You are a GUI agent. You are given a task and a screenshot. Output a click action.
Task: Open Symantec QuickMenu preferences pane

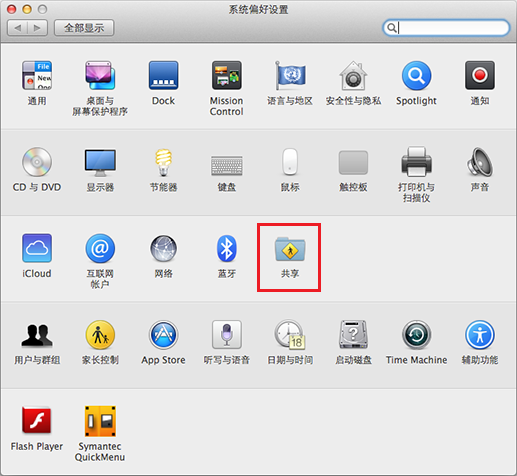tap(100, 421)
